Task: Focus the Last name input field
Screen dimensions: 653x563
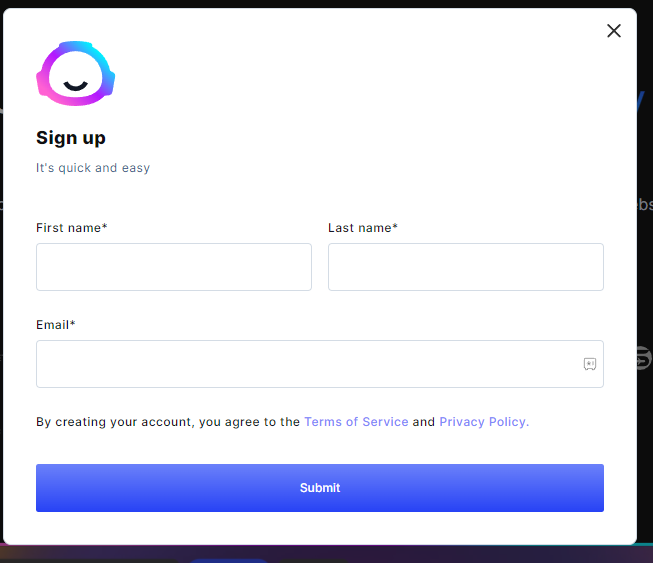Action: pyautogui.click(x=466, y=267)
